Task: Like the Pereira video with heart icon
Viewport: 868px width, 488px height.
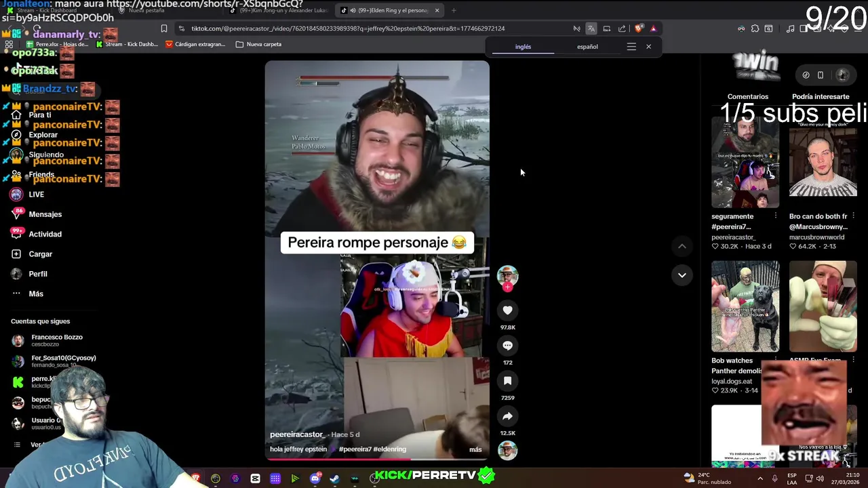Action: tap(507, 310)
